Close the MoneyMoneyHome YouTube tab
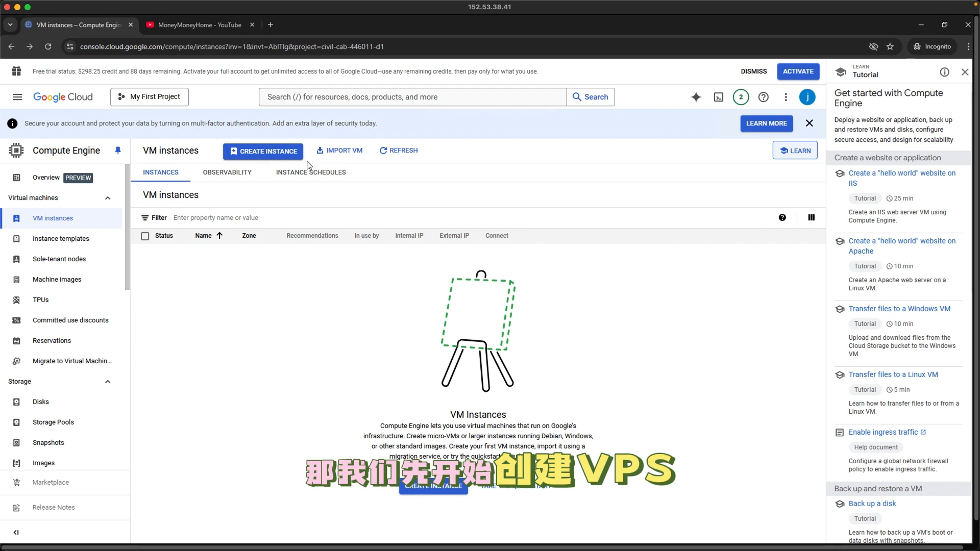 [252, 24]
